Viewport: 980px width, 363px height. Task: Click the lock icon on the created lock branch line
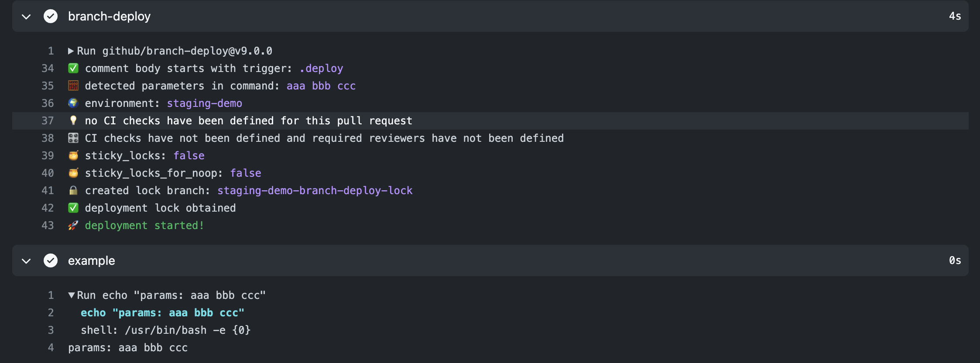click(73, 190)
